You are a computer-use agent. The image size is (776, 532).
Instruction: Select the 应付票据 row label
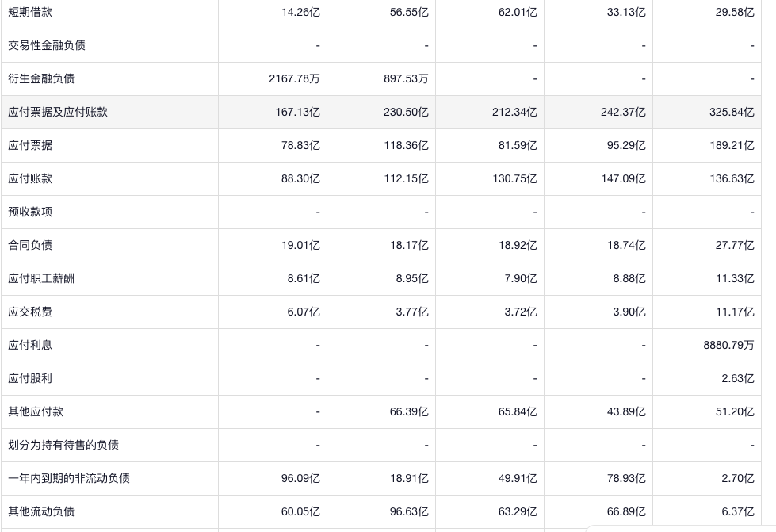tap(30, 145)
